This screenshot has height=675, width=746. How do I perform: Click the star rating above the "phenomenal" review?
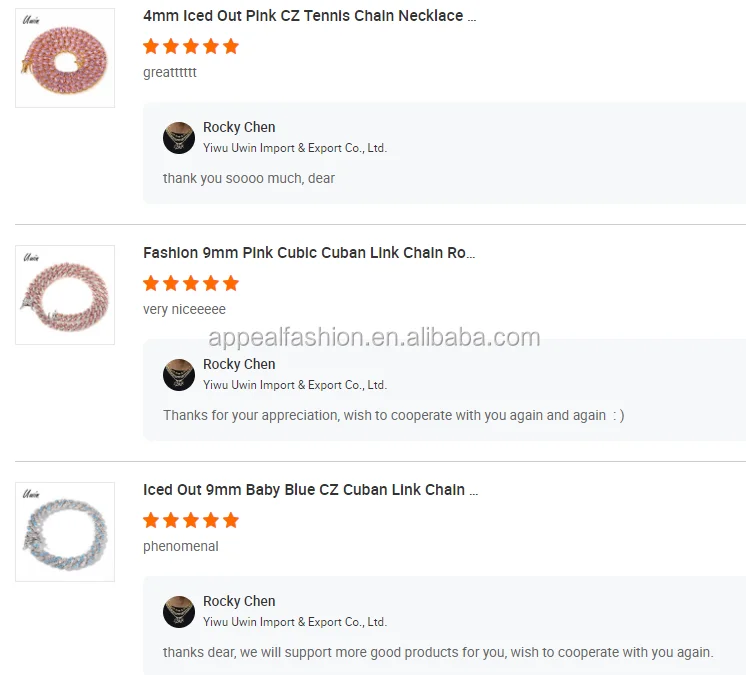tap(191, 520)
